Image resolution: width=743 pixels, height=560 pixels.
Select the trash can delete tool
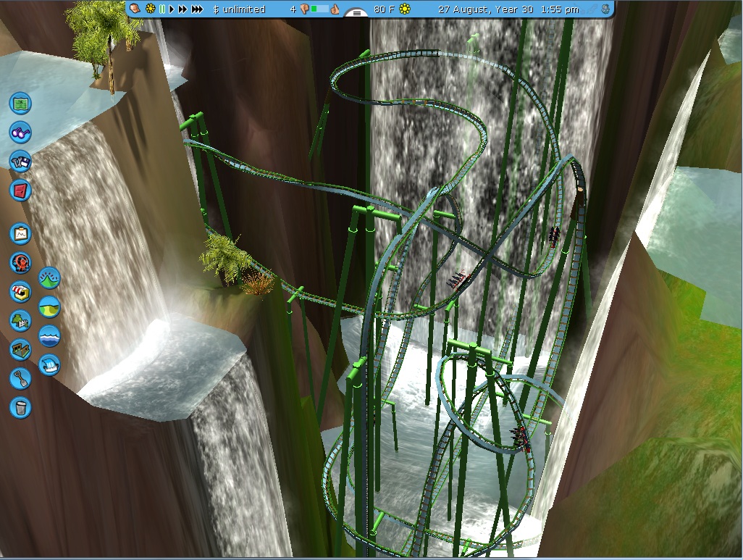20,406
